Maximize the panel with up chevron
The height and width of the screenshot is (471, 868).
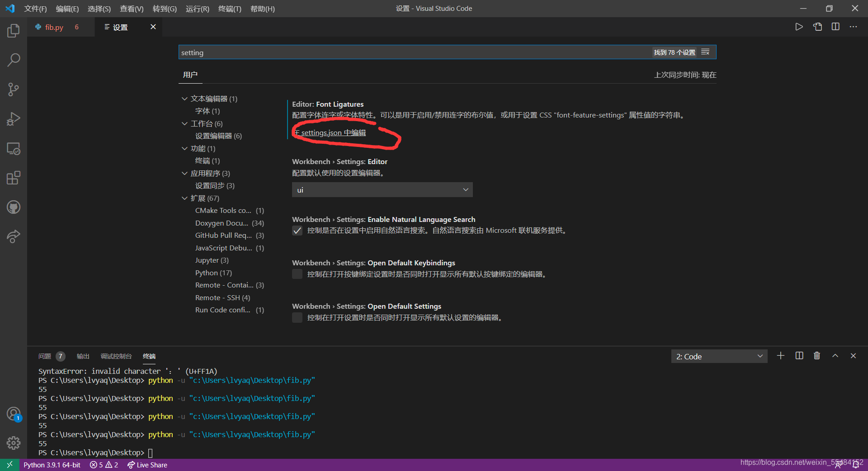point(835,356)
